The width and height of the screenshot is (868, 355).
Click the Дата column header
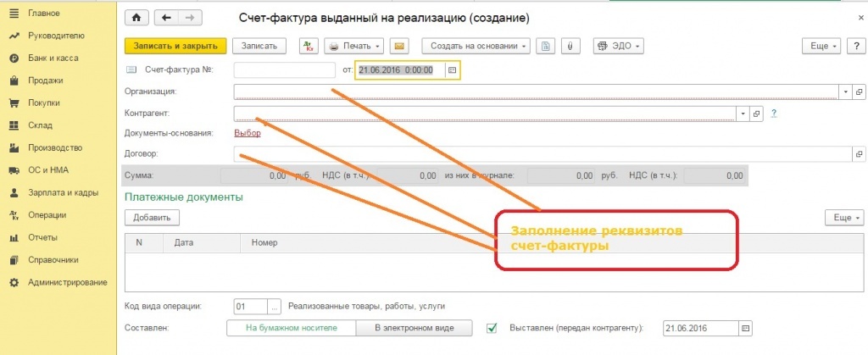(x=202, y=242)
